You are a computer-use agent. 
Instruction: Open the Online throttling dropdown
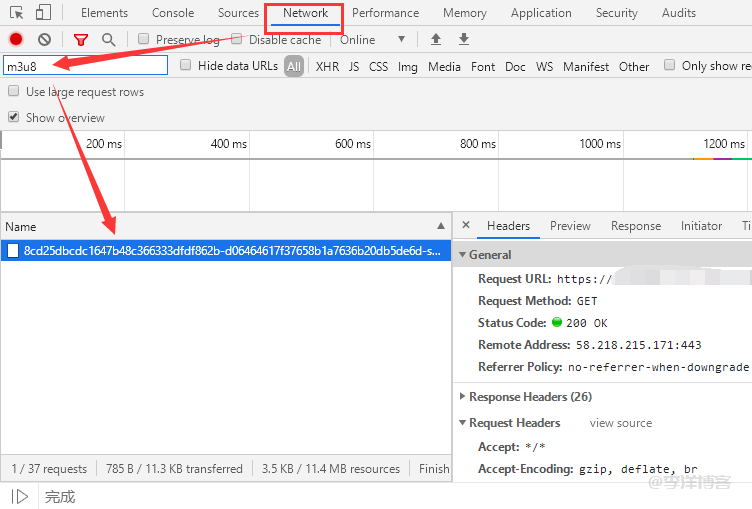coord(373,39)
